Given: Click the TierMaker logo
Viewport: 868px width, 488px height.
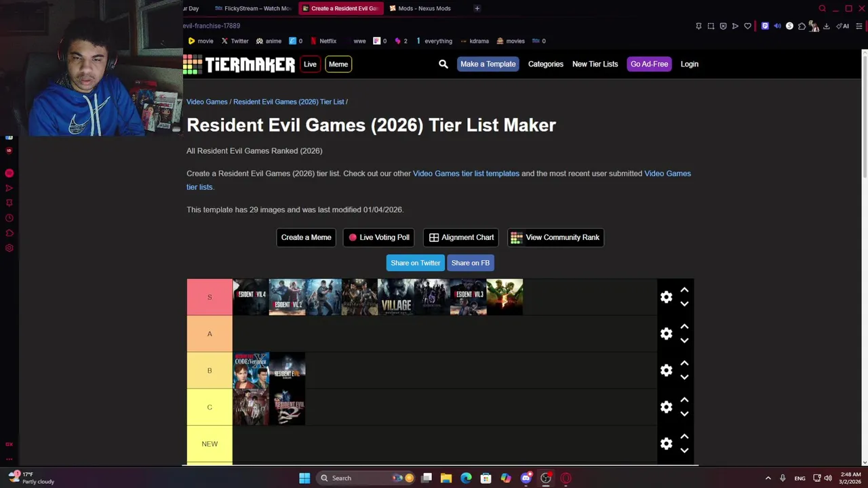Looking at the screenshot, I should pos(239,64).
